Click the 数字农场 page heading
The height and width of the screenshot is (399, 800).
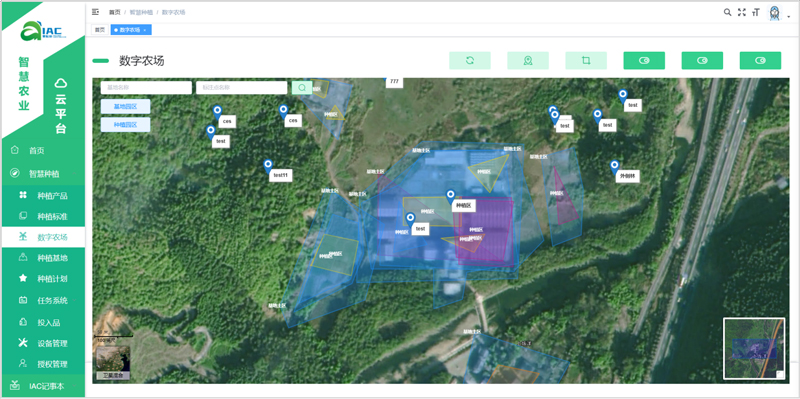click(x=142, y=61)
